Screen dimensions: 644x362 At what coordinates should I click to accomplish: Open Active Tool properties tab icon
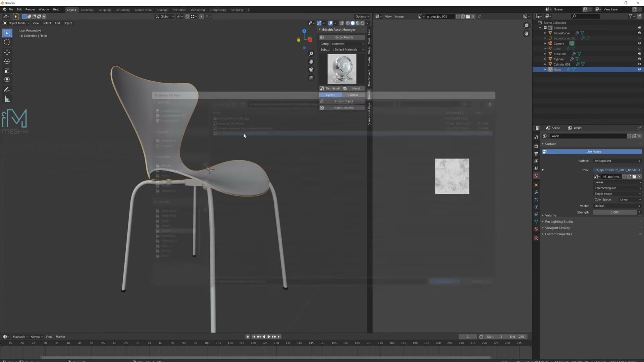536,137
